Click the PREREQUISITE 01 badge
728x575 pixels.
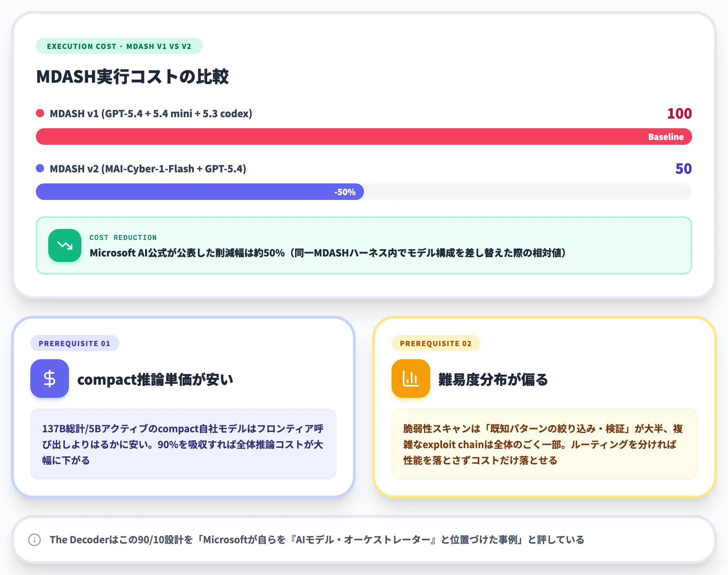click(x=75, y=343)
